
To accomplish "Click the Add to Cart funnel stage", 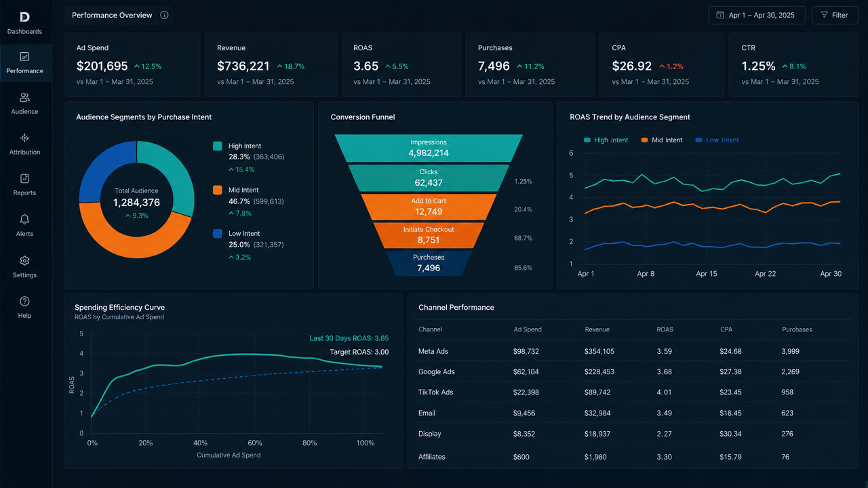I will [429, 206].
